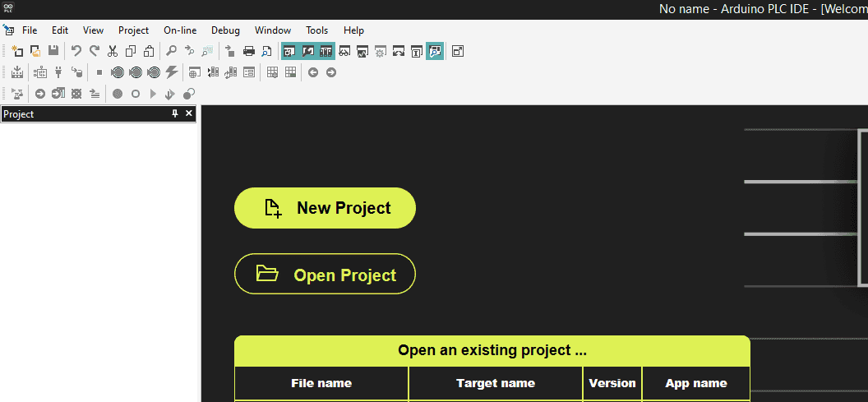Click the Open Project button
Screen dimensions: 868x402
(325, 275)
